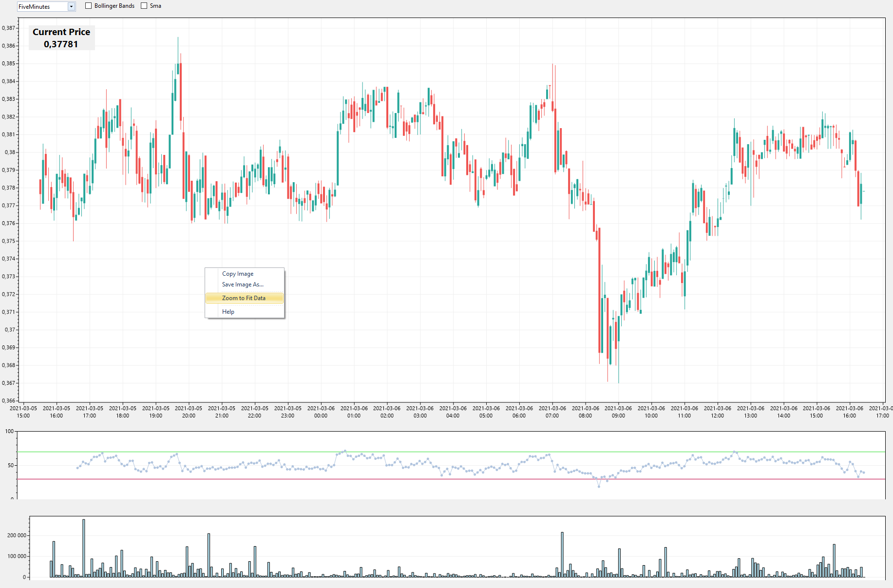
Task: Click the Current Price info box
Action: pyautogui.click(x=61, y=37)
